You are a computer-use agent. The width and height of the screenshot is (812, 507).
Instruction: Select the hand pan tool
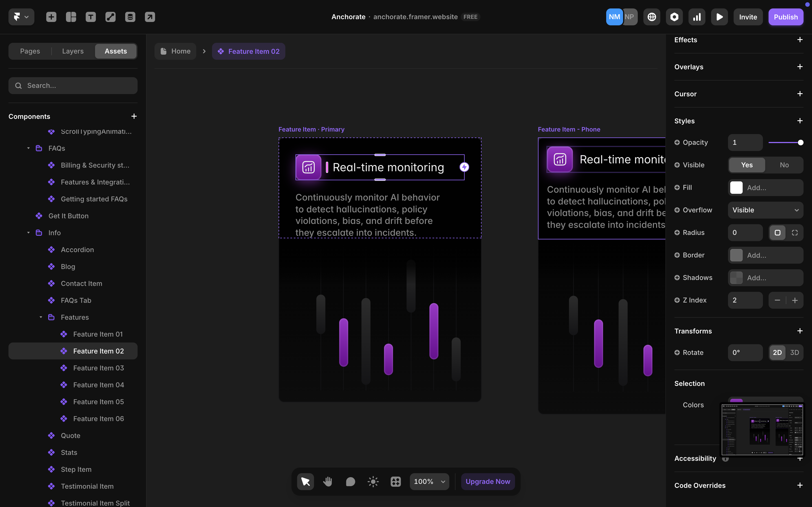click(328, 482)
